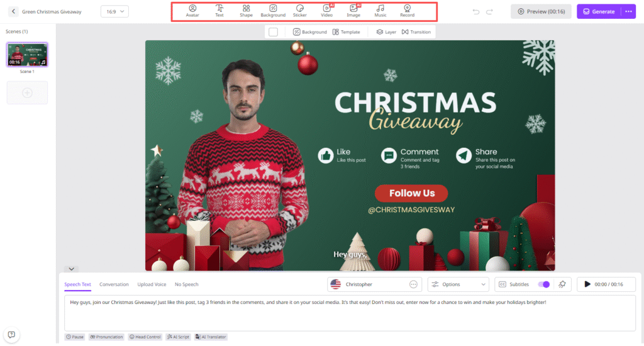This screenshot has width=644, height=346.
Task: Open the Sticker tool
Action: pos(300,11)
